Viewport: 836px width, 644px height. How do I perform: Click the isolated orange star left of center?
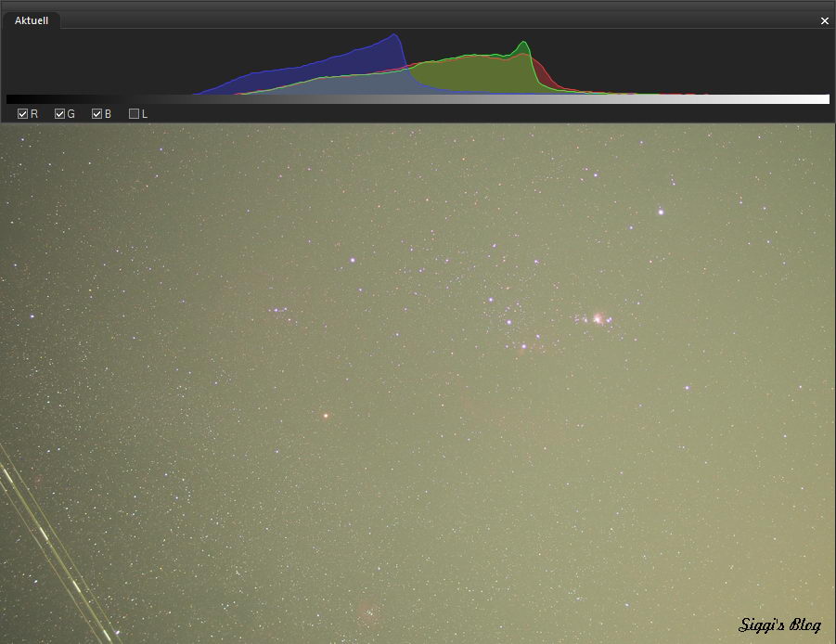tap(326, 416)
